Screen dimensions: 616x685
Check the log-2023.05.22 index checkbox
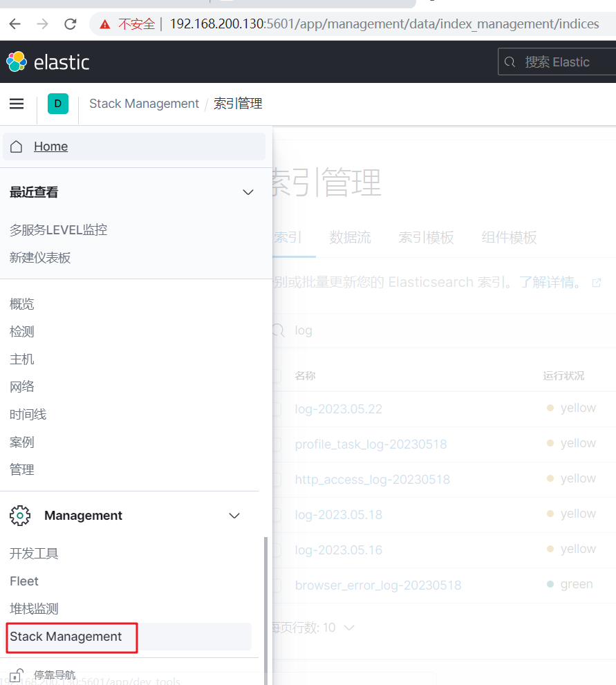tap(277, 409)
